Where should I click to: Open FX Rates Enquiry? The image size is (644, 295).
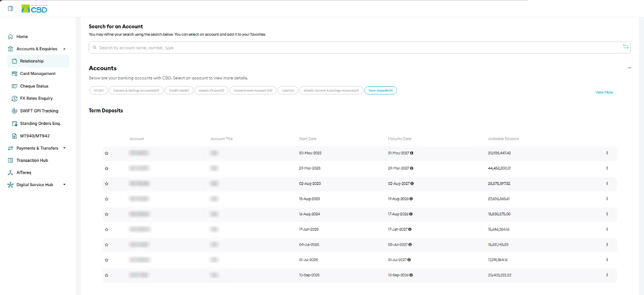(36, 99)
